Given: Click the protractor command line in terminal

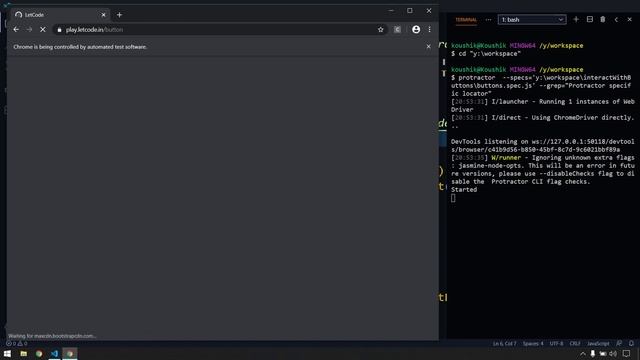Looking at the screenshot, I should 541,85.
